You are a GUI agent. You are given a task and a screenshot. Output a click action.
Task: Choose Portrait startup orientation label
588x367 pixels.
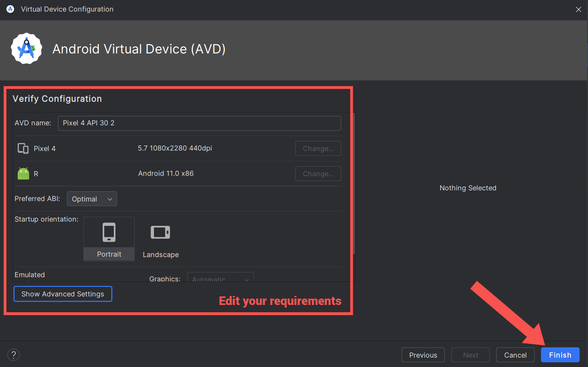109,254
